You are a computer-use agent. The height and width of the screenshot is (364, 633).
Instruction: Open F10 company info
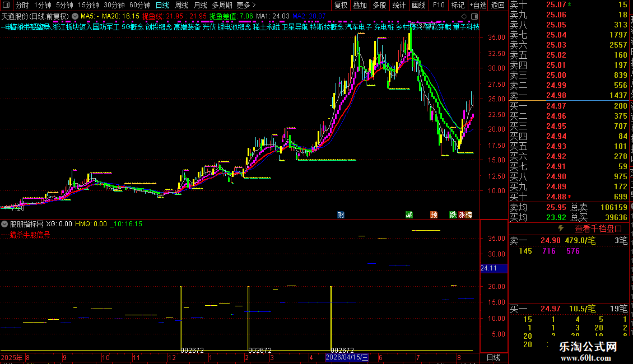[439, 5]
